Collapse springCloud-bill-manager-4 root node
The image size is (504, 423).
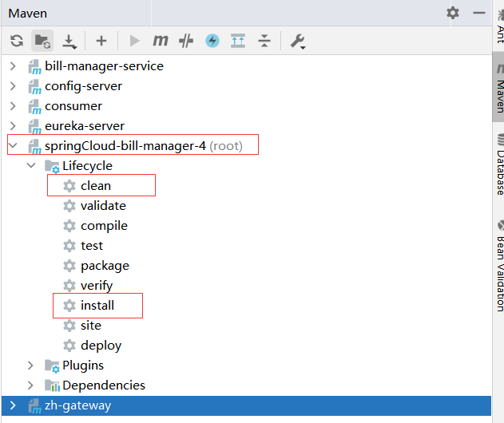[13, 145]
